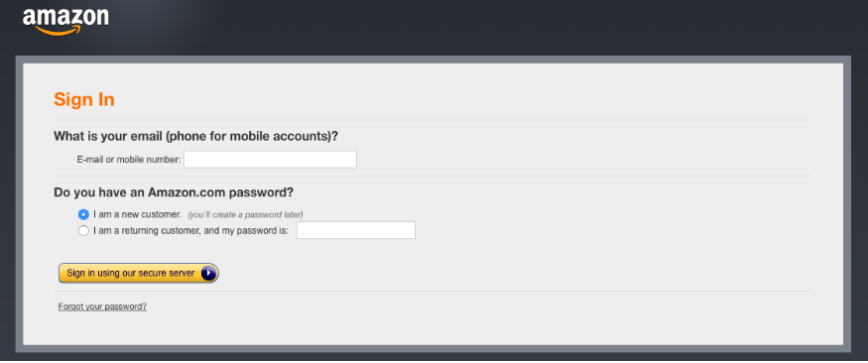This screenshot has height=363, width=868.
Task: Select the returning customer radio button
Action: (83, 231)
